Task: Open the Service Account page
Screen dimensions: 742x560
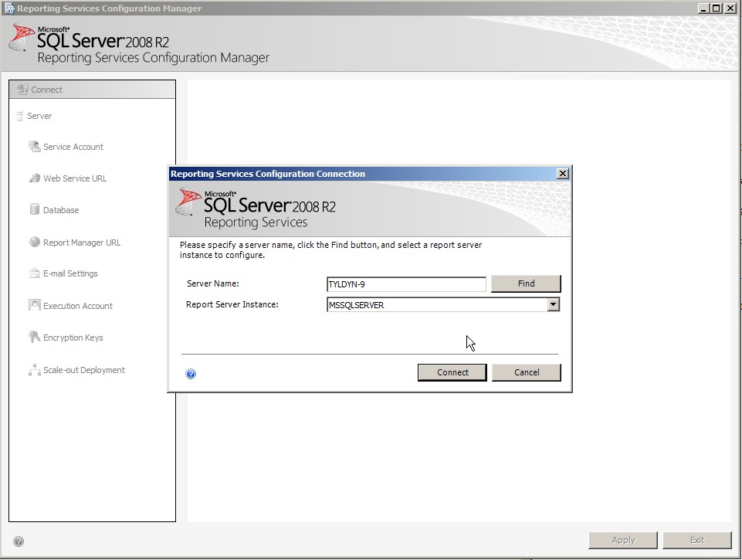Action: point(73,147)
